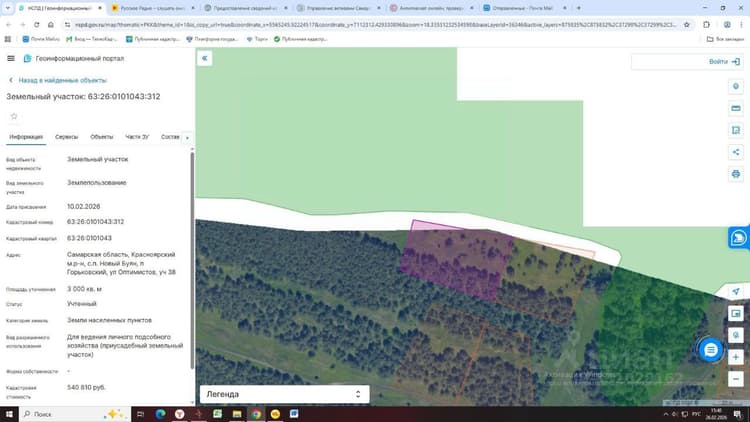Show more tabs with the arrow after Состав

point(187,138)
